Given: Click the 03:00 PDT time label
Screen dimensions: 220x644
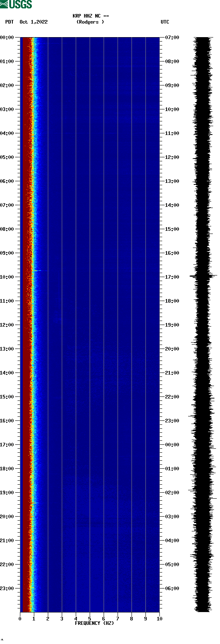Looking at the screenshot, I should click(7, 109).
